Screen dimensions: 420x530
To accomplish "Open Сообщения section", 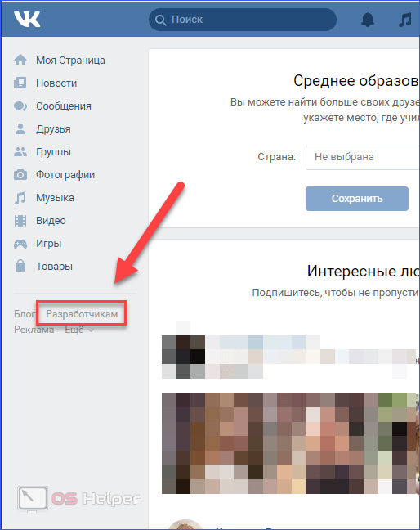I will 64,106.
